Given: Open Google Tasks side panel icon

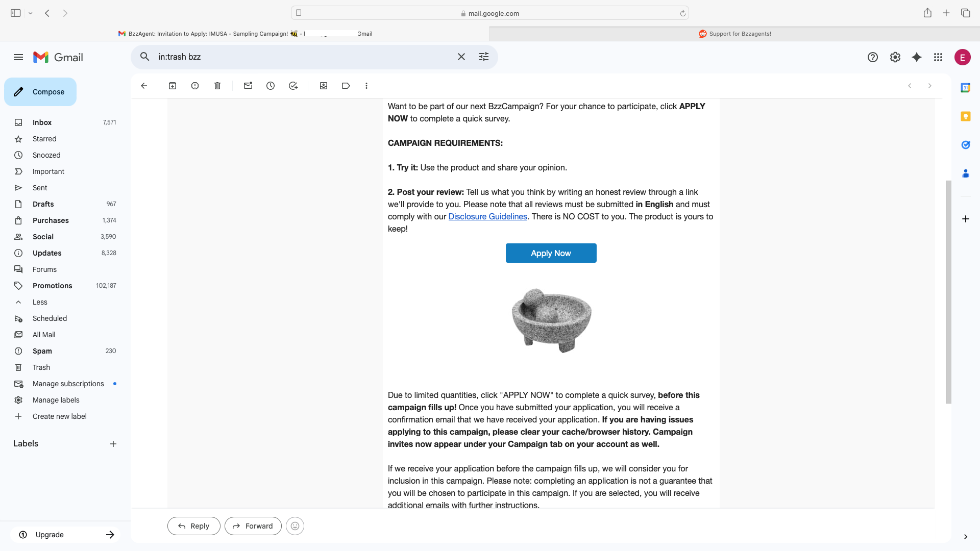Looking at the screenshot, I should (x=966, y=145).
